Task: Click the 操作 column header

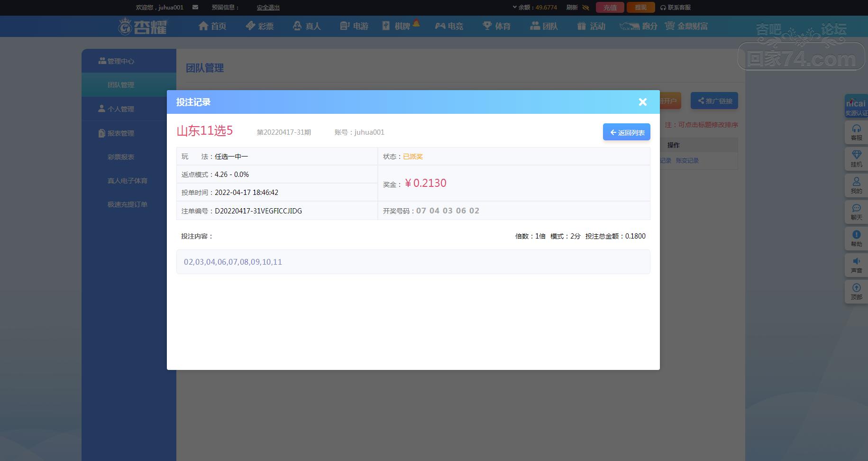Action: tap(673, 145)
